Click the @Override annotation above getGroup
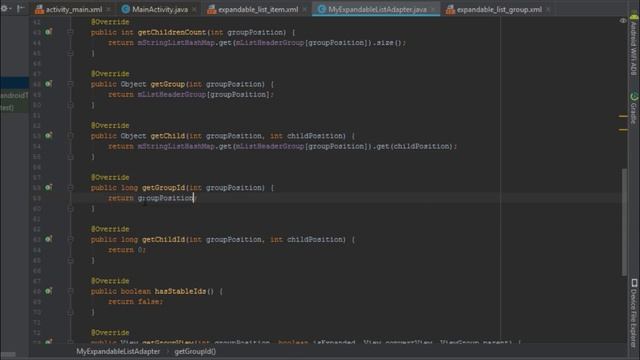This screenshot has height=360, width=640. 110,73
